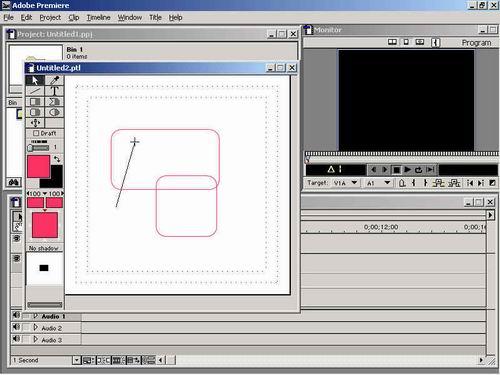Open the Help menu
The height and width of the screenshot is (375, 500).
[175, 18]
